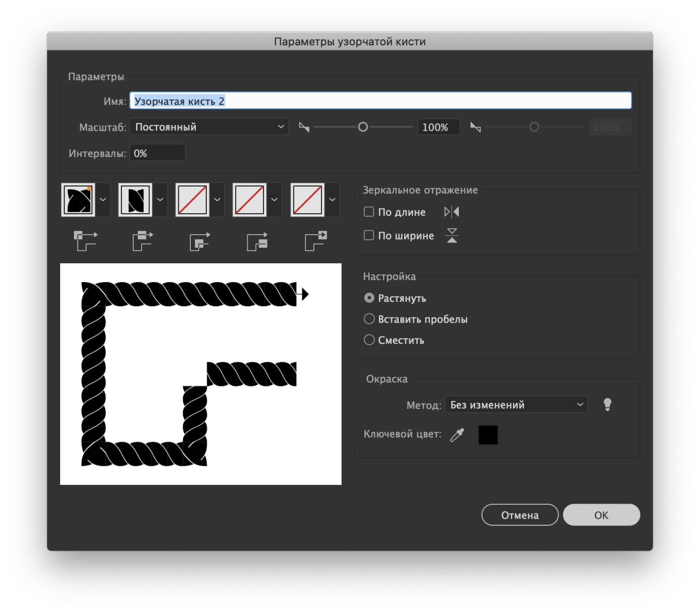Click the end tile position icon

tap(316, 241)
